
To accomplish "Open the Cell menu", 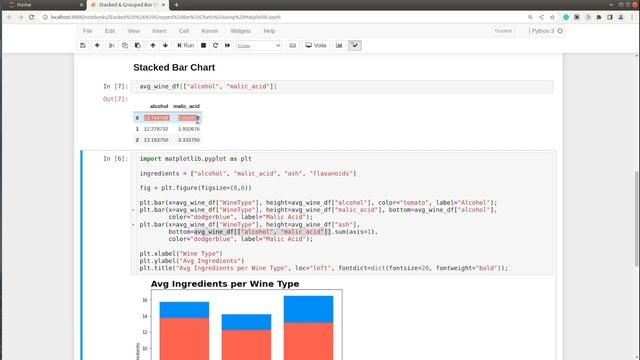I will [x=184, y=31].
